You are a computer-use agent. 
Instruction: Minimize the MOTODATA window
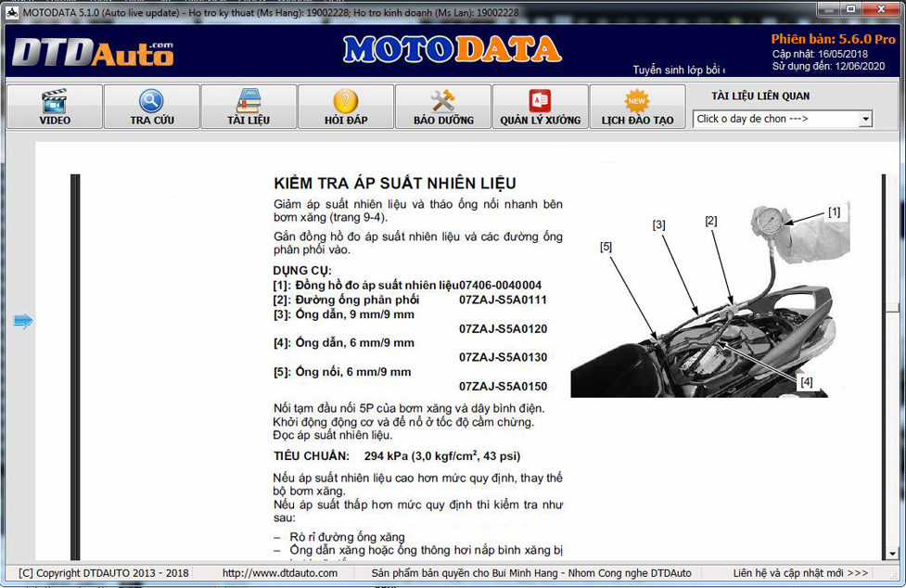[829, 9]
